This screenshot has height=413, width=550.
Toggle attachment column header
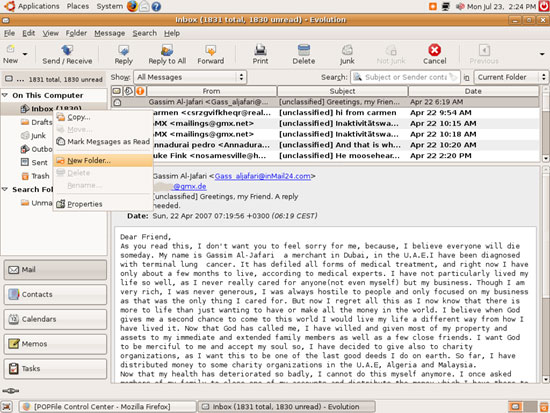129,91
